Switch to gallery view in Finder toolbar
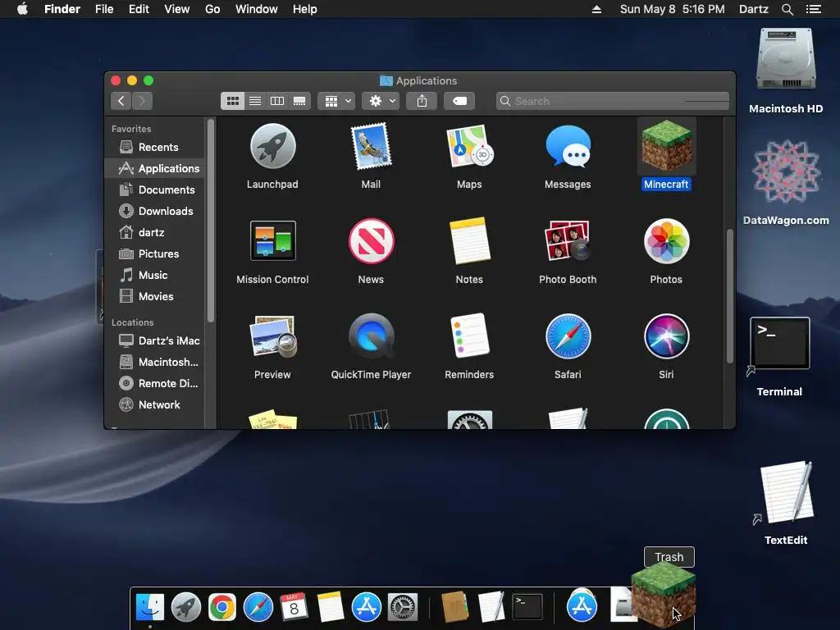The width and height of the screenshot is (840, 630). point(299,101)
